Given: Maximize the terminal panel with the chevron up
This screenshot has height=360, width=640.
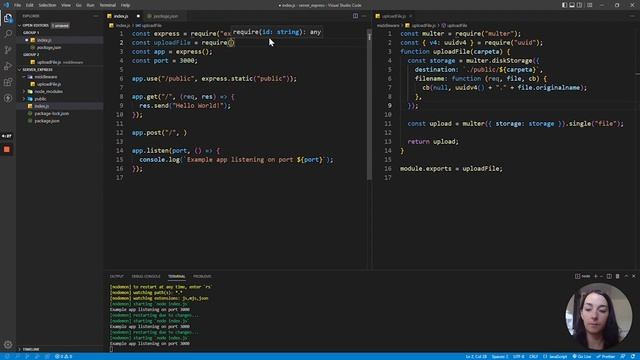Looking at the screenshot, I should pyautogui.click(x=626, y=276).
